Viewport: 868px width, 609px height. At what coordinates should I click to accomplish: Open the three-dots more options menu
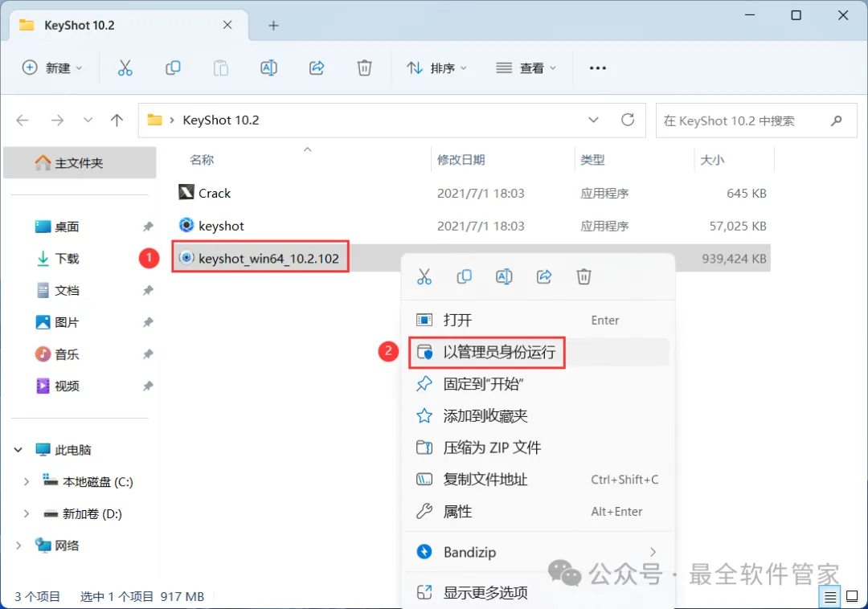[x=598, y=68]
